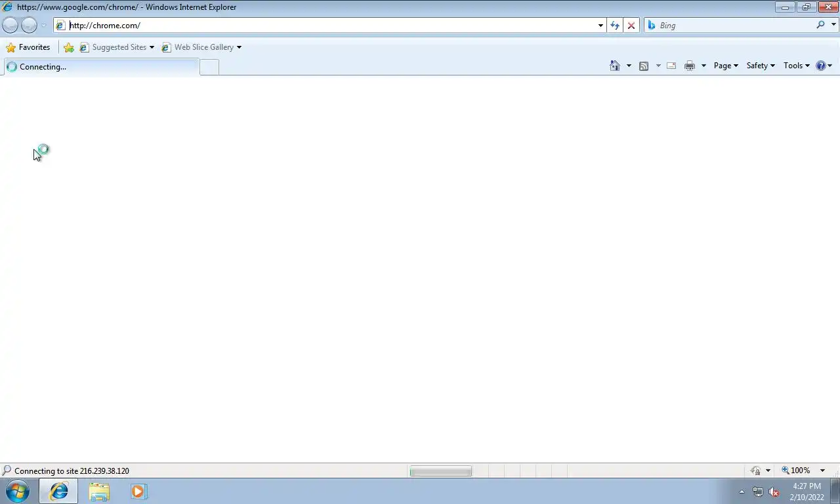Select the Connecting... tab
The height and width of the screenshot is (504, 840).
(x=101, y=67)
